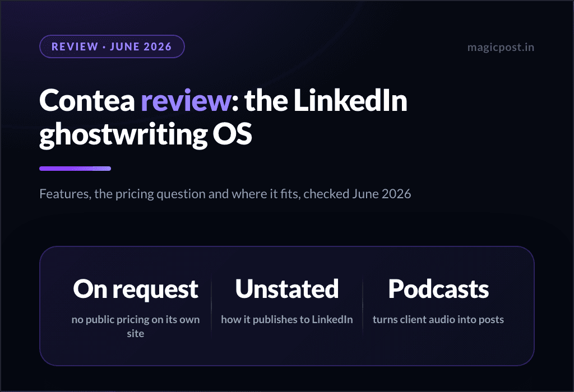This screenshot has width=574, height=392.
Task: Open the magicpost.in link
Action: coord(501,48)
